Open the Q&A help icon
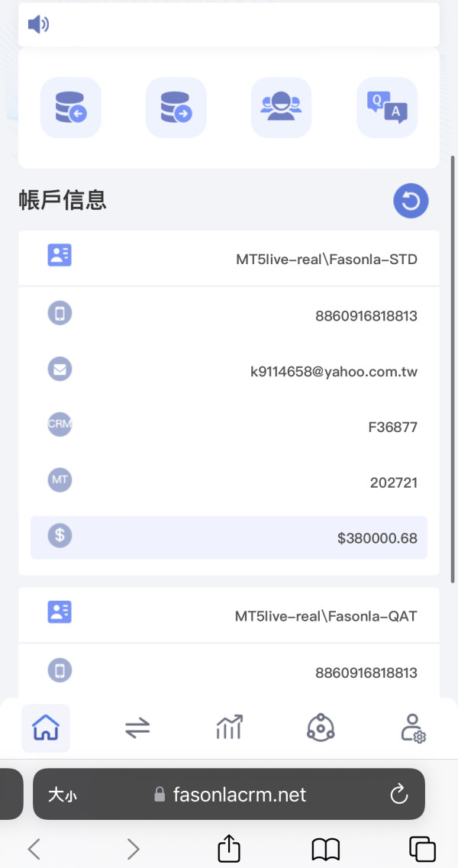 click(387, 108)
